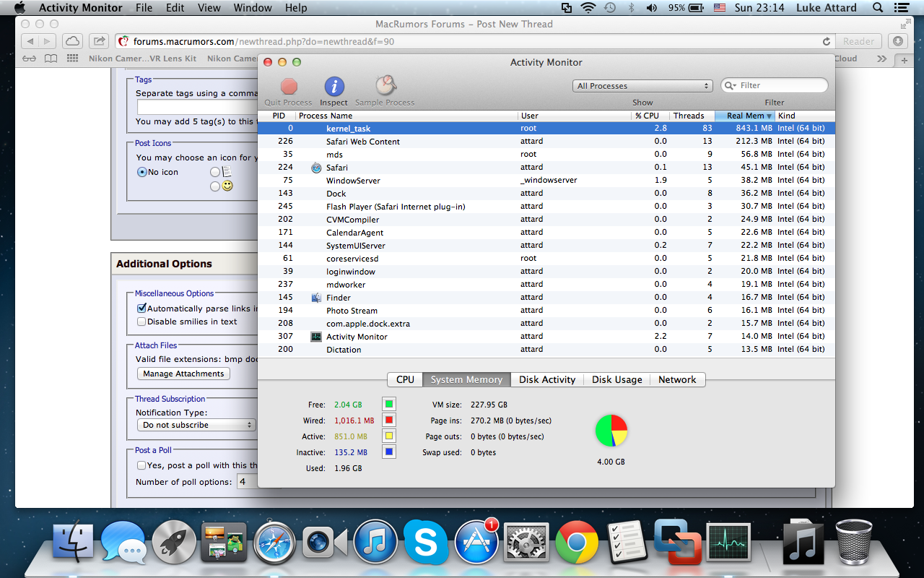Click the Reader button in Safari
This screenshot has height=578, width=924.
[x=859, y=41]
